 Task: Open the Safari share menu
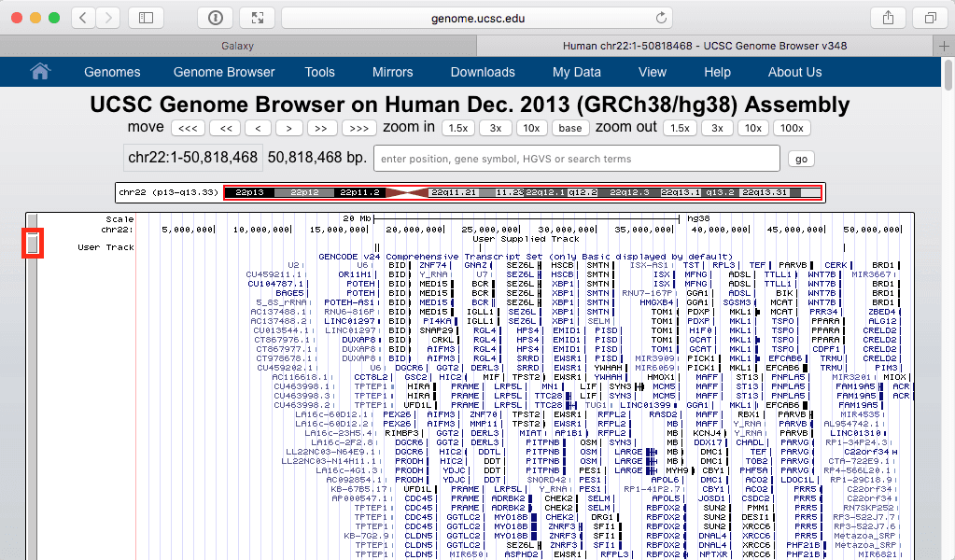pos(885,18)
